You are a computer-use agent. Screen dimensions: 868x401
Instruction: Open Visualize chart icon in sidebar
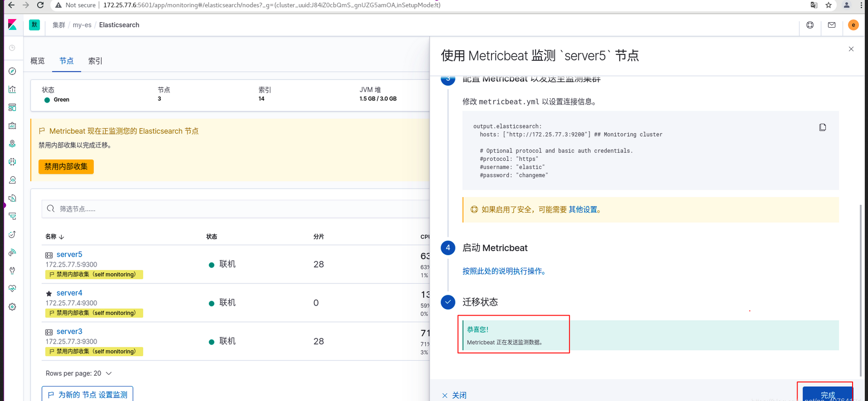(x=12, y=89)
